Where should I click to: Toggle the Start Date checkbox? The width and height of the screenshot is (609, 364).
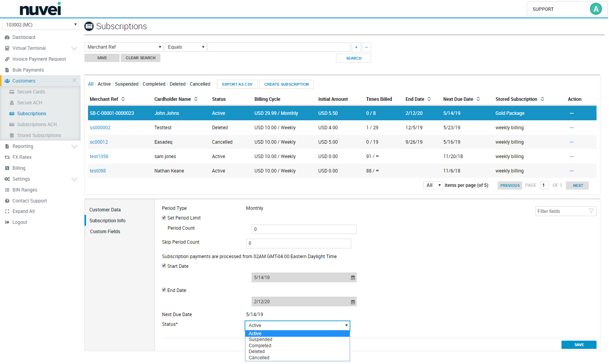click(x=164, y=266)
